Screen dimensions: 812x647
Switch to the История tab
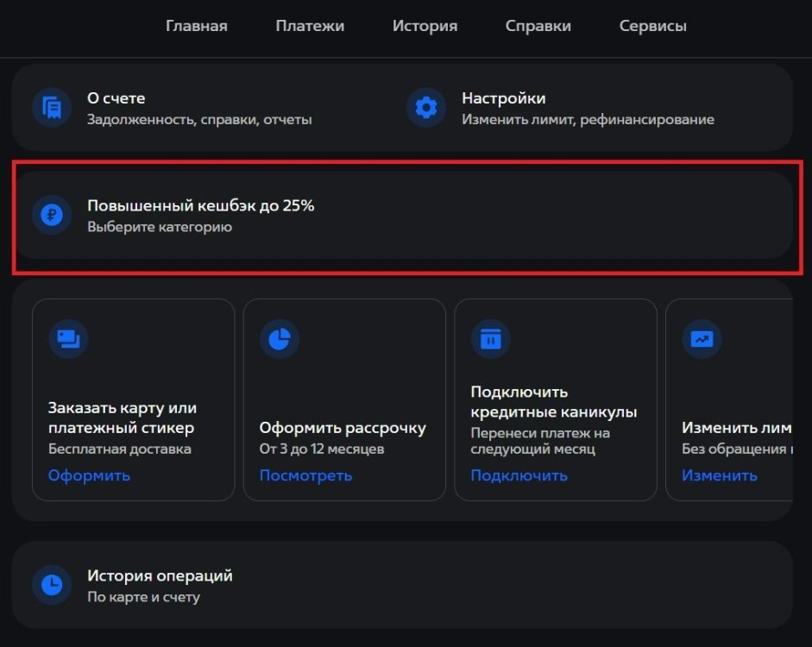pyautogui.click(x=425, y=26)
